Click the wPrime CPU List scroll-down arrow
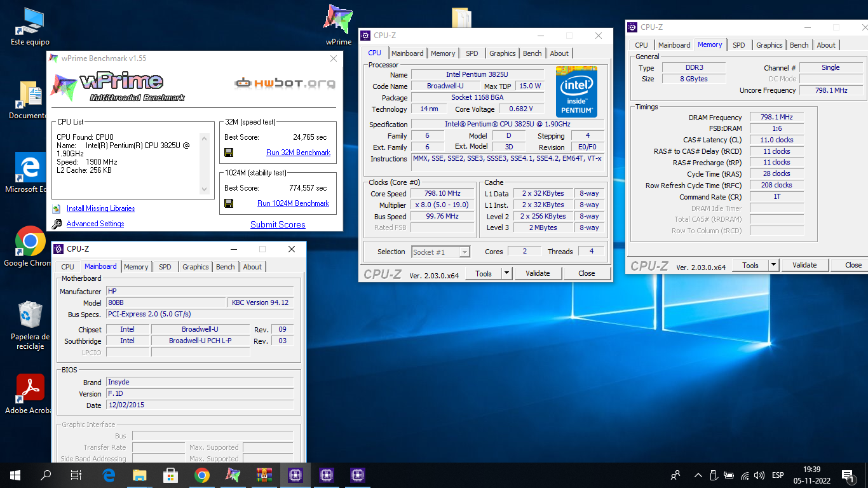Screen dimensions: 868x488 coord(204,189)
